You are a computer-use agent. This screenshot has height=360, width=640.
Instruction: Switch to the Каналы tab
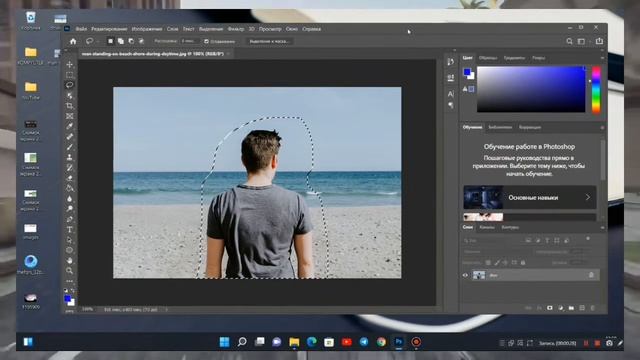487,227
